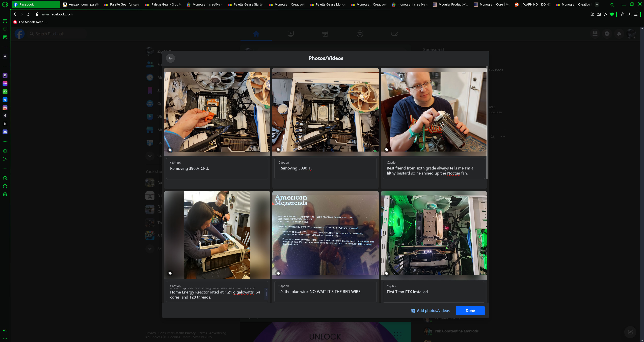Tag the Home Energy Reactor photo
Image resolution: width=644 pixels, height=342 pixels.
[x=170, y=273]
